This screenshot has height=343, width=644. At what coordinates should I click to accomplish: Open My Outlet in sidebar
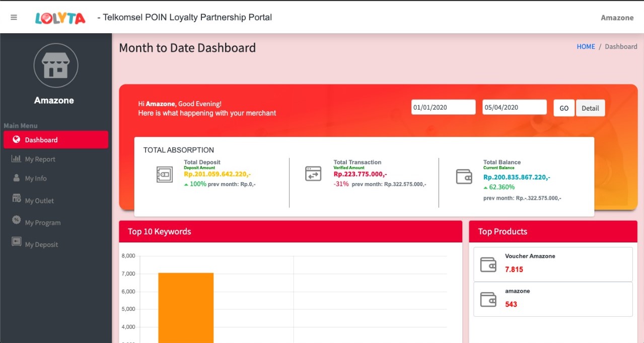[56, 200]
